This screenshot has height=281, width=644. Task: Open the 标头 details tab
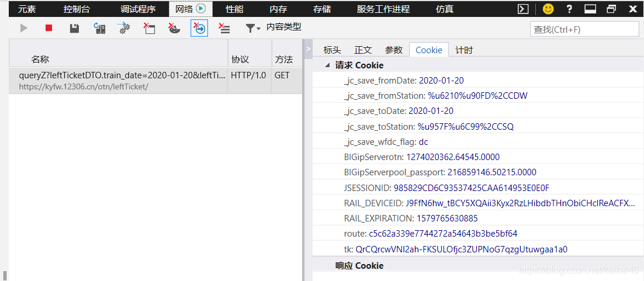(333, 50)
